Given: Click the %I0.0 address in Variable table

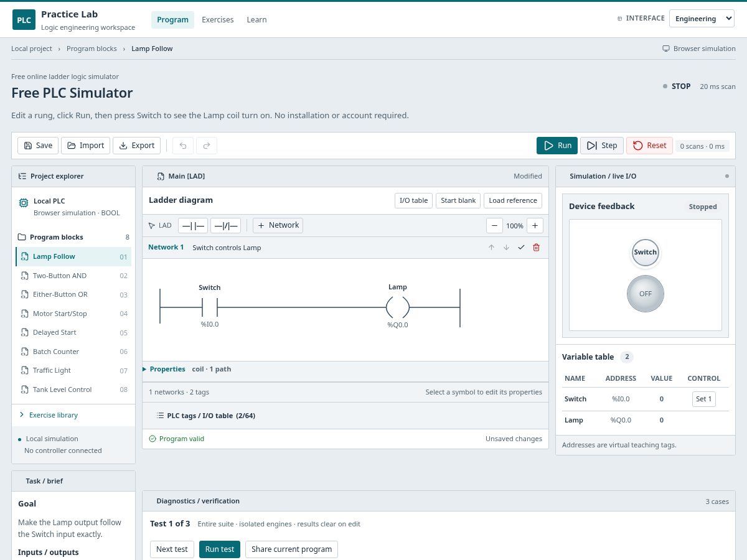Looking at the screenshot, I should click(x=621, y=399).
